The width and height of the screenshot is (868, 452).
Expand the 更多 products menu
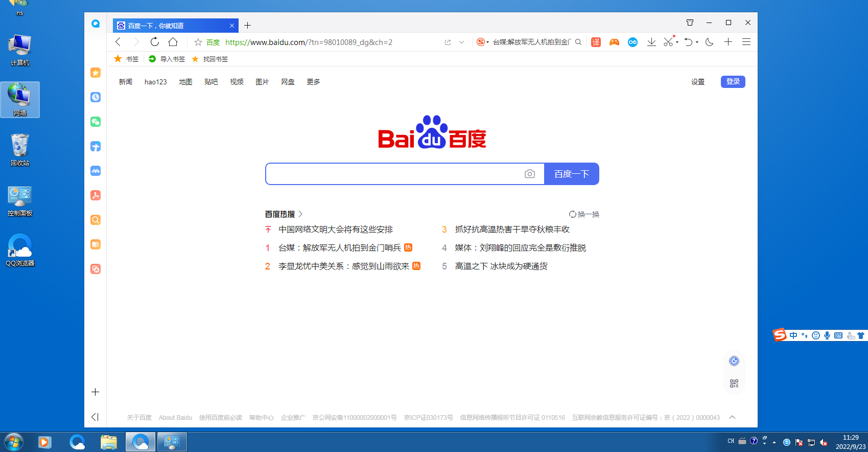click(x=313, y=82)
